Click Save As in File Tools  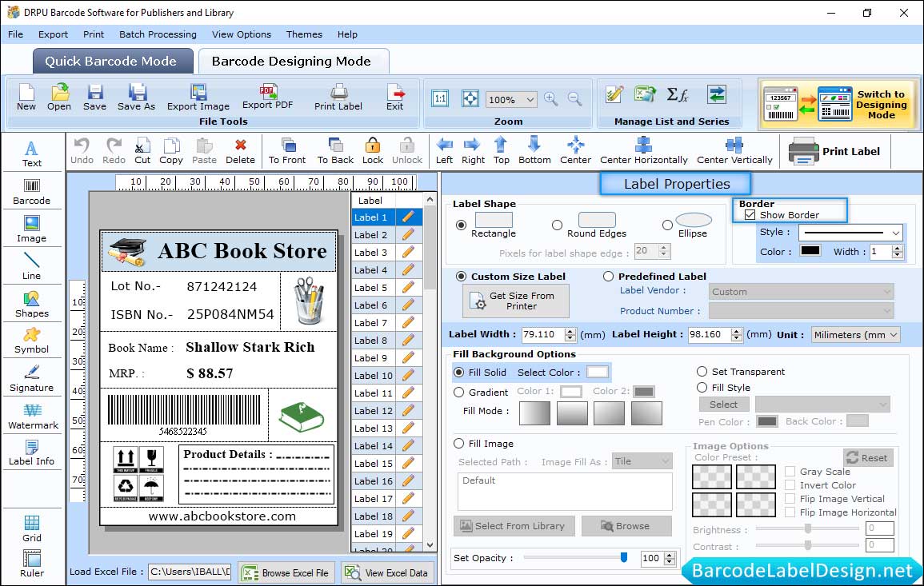pos(136,98)
